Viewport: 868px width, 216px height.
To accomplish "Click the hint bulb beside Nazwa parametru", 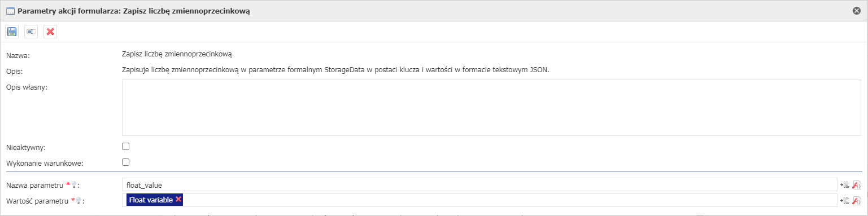I will [73, 184].
